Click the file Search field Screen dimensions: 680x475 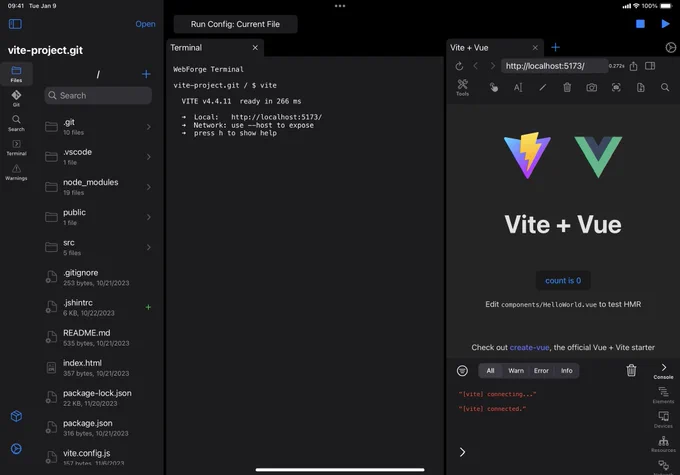(98, 95)
